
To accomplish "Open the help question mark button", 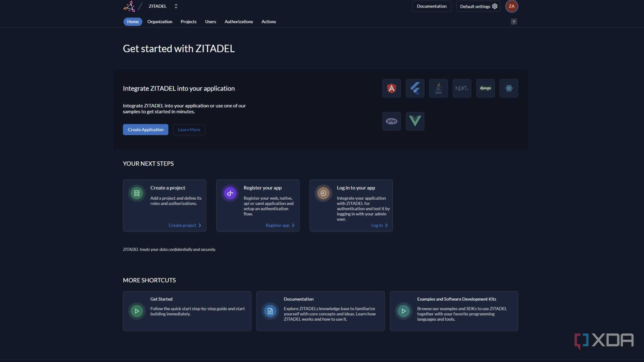I will click(514, 22).
